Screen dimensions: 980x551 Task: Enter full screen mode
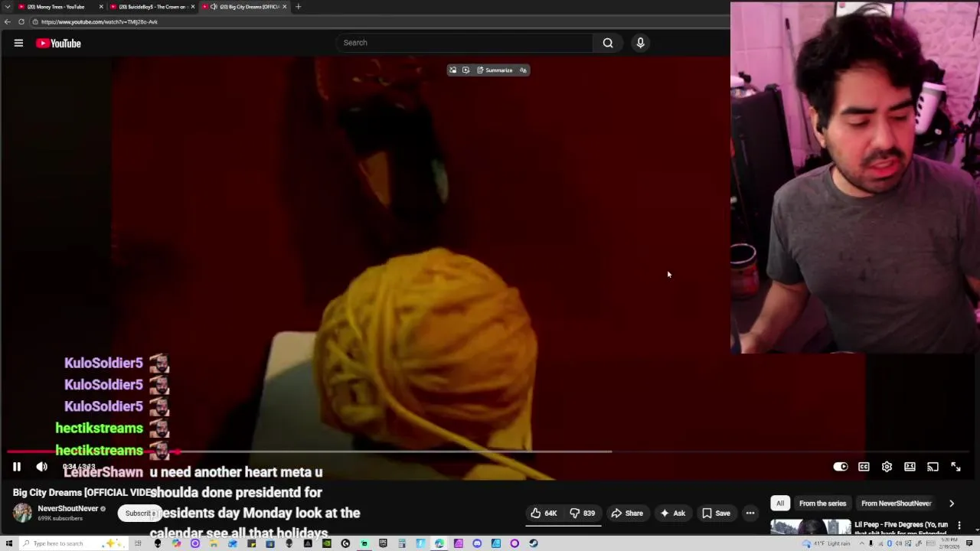click(x=955, y=467)
